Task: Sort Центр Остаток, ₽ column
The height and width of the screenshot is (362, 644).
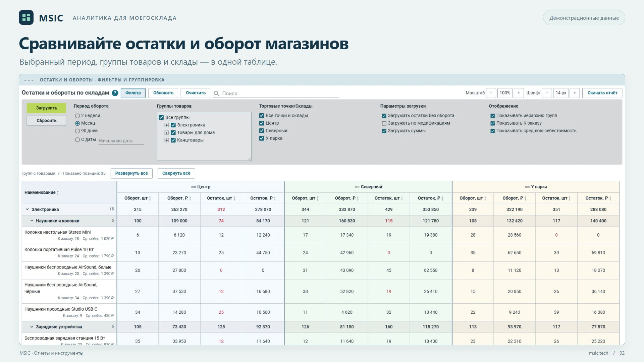Action: [x=275, y=198]
